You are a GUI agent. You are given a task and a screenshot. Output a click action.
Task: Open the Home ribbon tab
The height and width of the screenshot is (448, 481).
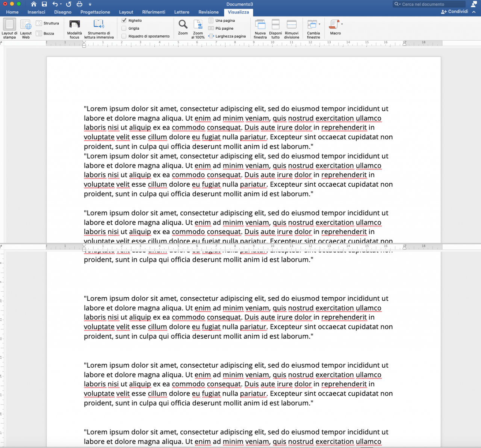(12, 12)
